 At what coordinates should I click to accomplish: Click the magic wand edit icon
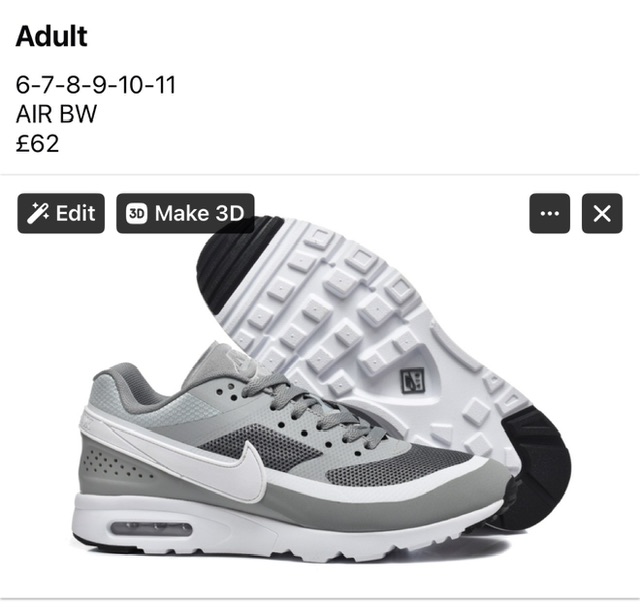pyautogui.click(x=38, y=213)
